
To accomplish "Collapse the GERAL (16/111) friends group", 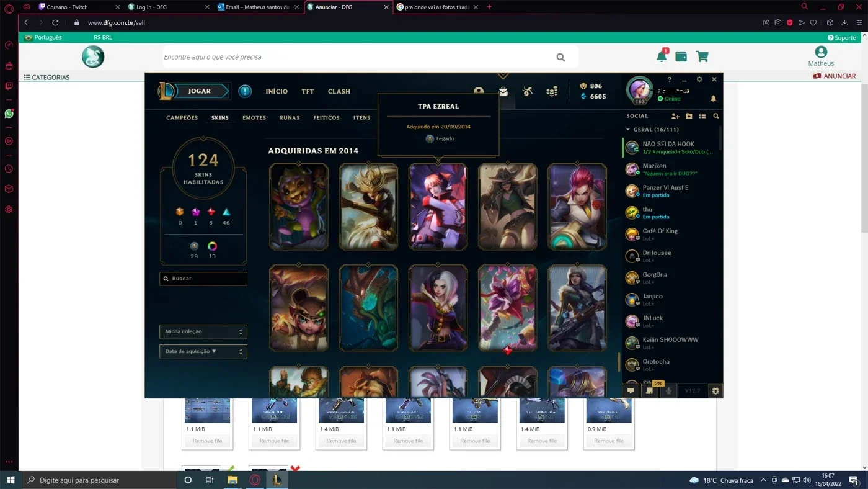I will coord(653,130).
